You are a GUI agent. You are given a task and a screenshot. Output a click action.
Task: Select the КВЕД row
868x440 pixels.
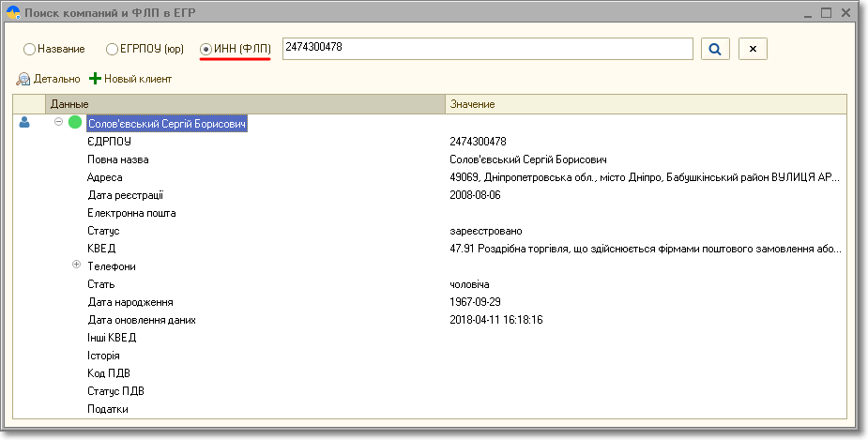point(101,249)
